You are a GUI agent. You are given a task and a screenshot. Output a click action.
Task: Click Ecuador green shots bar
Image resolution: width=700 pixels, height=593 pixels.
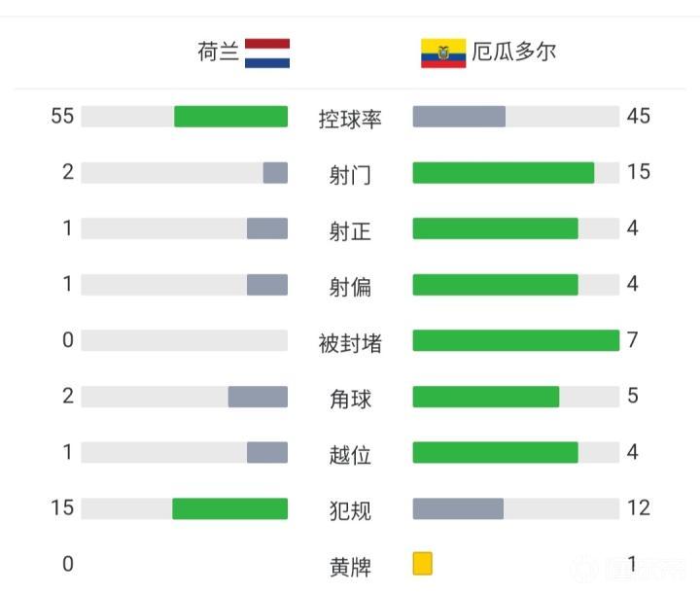coord(503,173)
